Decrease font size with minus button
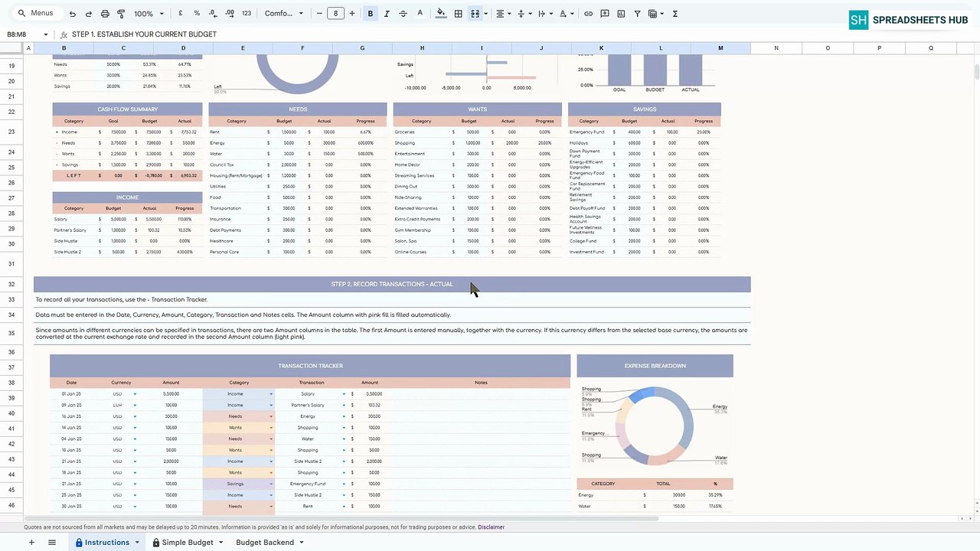The height and width of the screenshot is (551, 980). point(319,14)
